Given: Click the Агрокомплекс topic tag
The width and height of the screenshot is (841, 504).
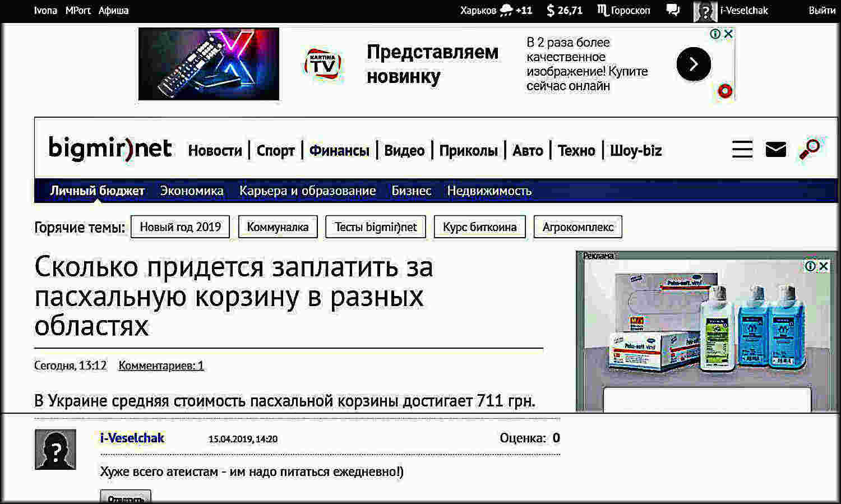Looking at the screenshot, I should coord(577,227).
